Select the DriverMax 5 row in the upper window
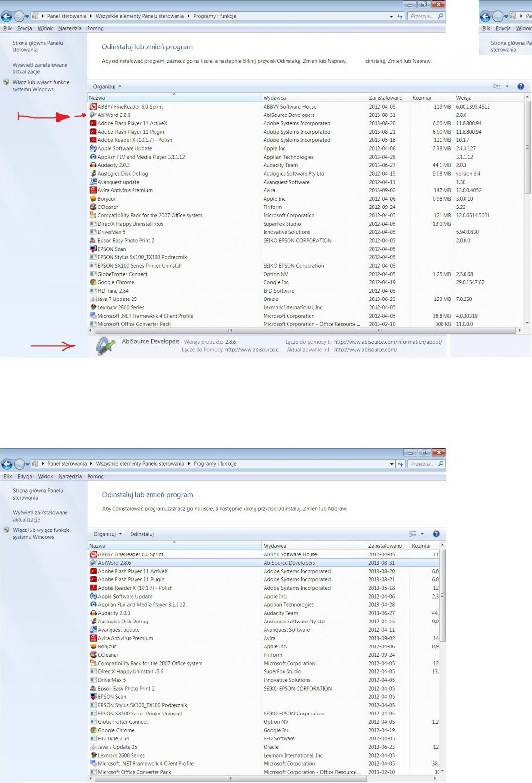The width and height of the screenshot is (532, 783). click(x=306, y=232)
